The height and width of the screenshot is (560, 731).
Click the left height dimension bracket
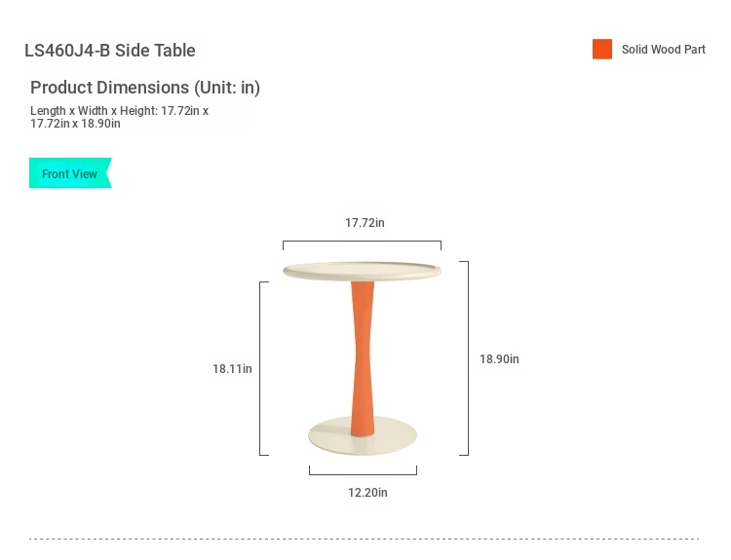264,368
